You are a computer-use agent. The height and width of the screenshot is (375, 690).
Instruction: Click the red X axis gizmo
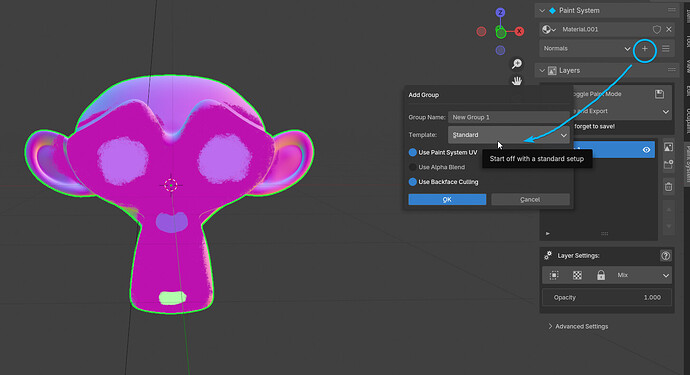tap(520, 31)
